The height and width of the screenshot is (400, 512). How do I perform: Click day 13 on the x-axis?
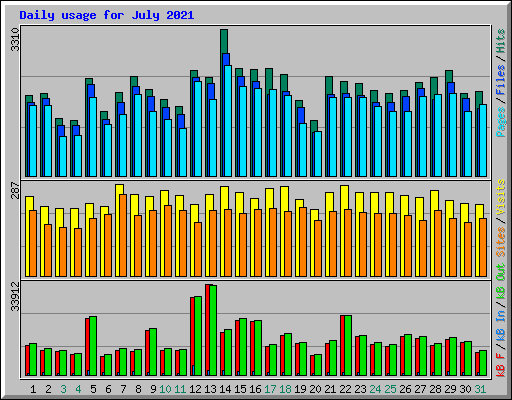click(x=210, y=389)
